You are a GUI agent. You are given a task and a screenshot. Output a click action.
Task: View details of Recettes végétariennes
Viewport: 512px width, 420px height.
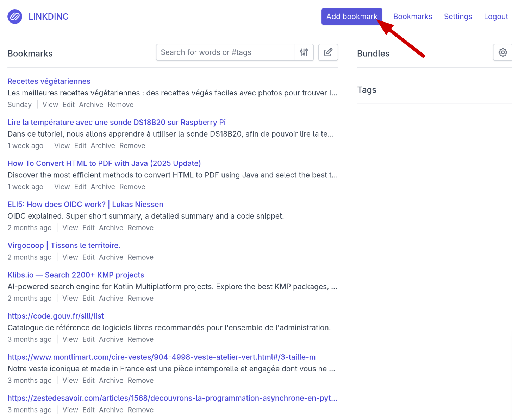coord(50,105)
